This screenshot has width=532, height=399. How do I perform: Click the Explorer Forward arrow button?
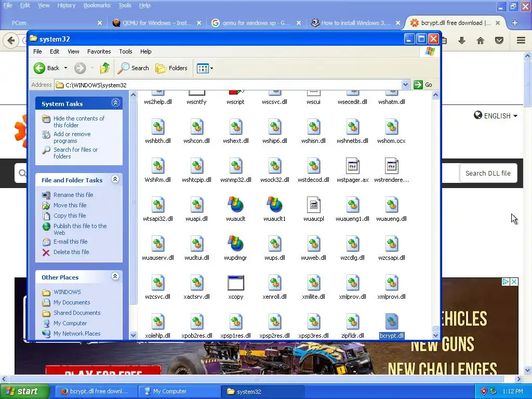(x=80, y=68)
